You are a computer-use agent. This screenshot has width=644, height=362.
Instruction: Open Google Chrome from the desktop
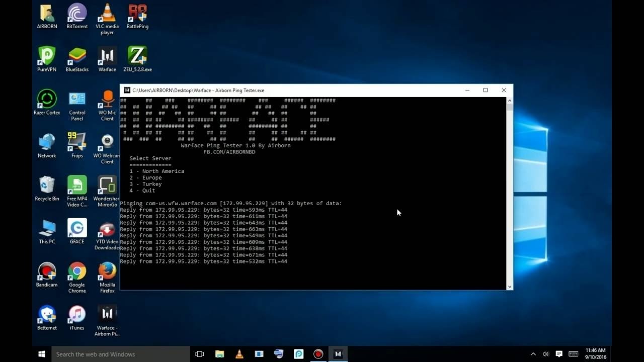point(77,278)
